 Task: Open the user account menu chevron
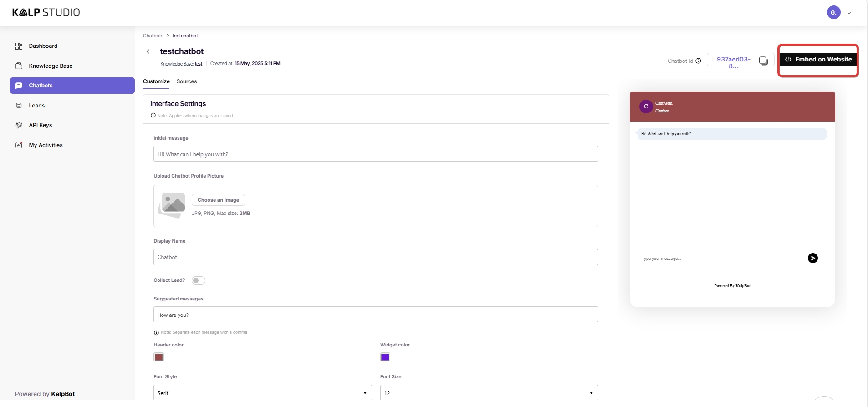pyautogui.click(x=849, y=13)
